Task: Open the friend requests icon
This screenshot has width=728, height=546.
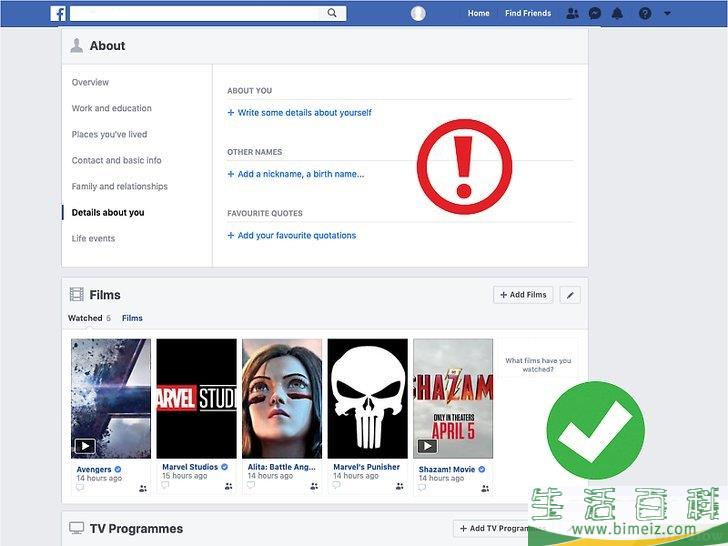Action: pyautogui.click(x=572, y=13)
